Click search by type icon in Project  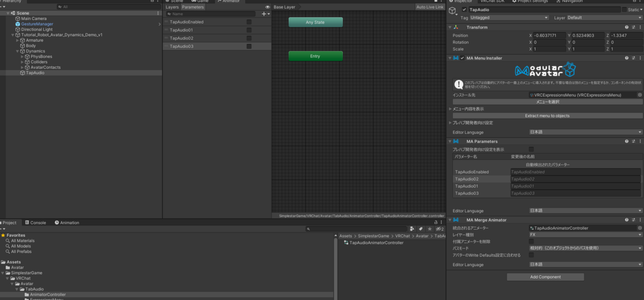pos(412,229)
